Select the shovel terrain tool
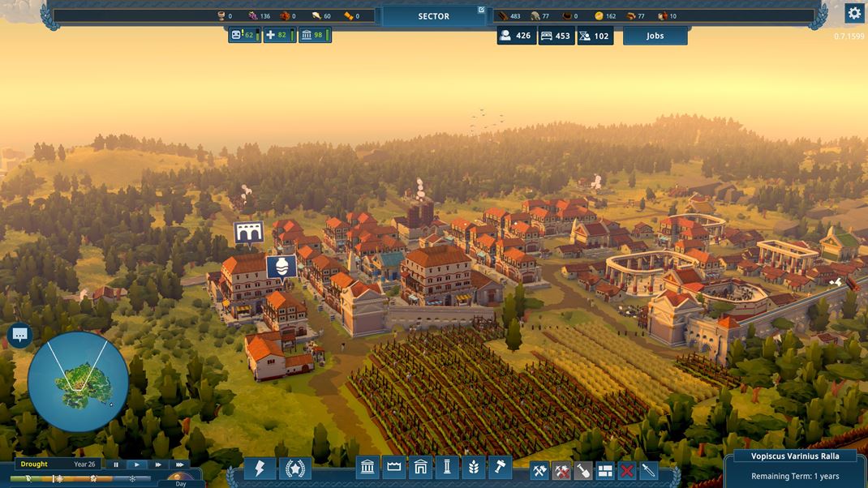868x488 pixels. click(x=583, y=470)
